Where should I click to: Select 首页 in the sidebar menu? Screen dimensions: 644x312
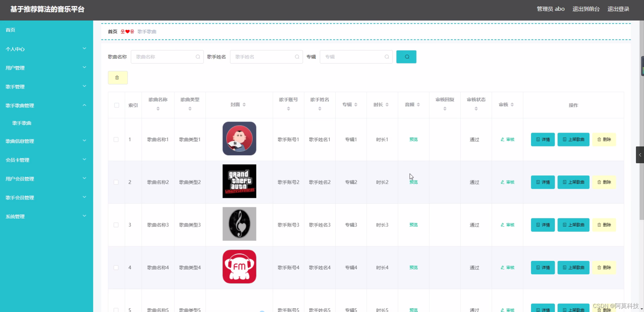point(10,30)
